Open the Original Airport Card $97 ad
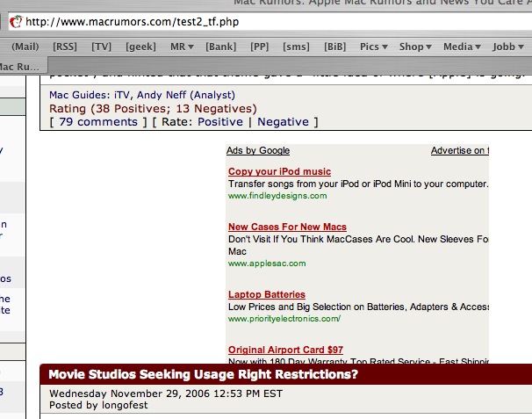This screenshot has width=532, height=419. click(x=285, y=350)
